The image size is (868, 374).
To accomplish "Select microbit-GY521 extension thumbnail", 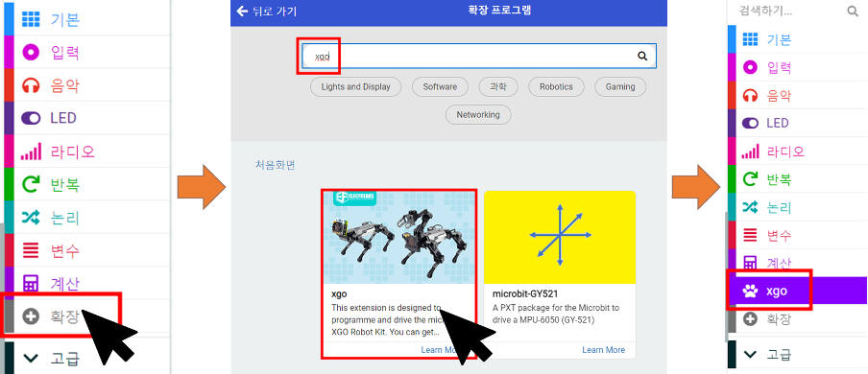I will coord(560,238).
